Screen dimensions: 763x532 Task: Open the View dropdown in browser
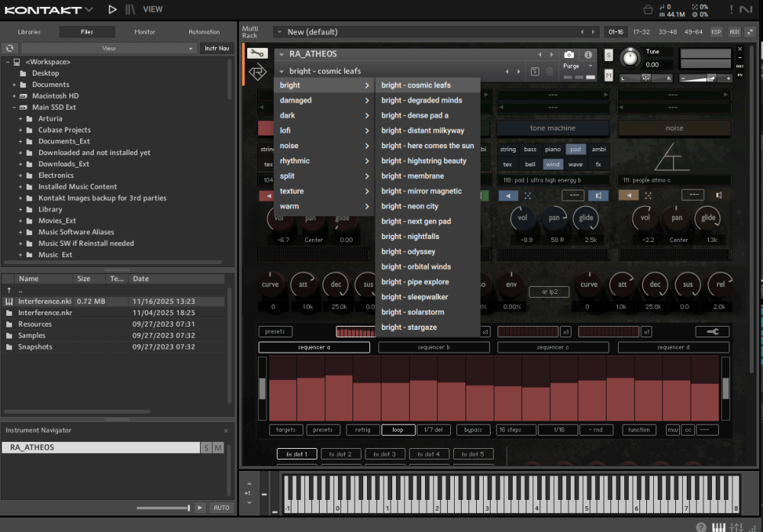point(109,48)
